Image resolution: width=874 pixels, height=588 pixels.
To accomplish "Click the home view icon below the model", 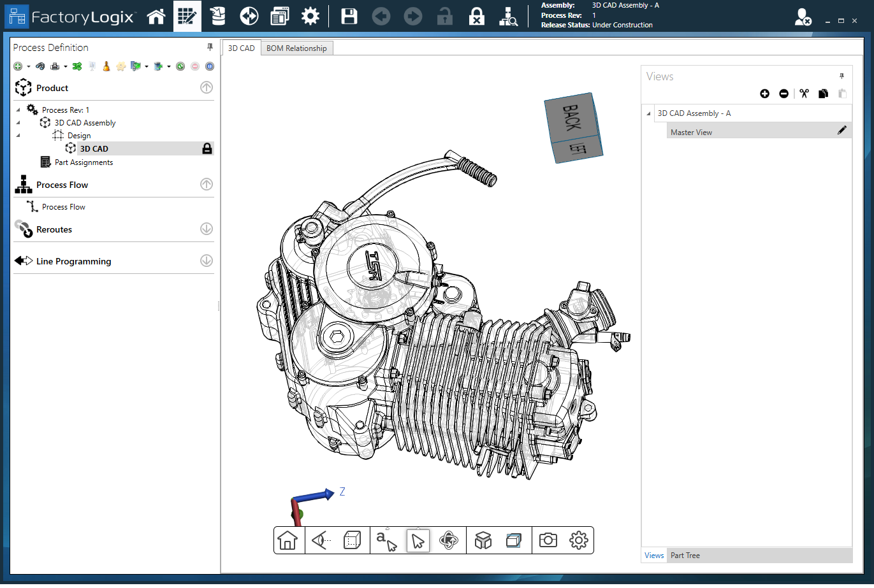I will click(288, 541).
